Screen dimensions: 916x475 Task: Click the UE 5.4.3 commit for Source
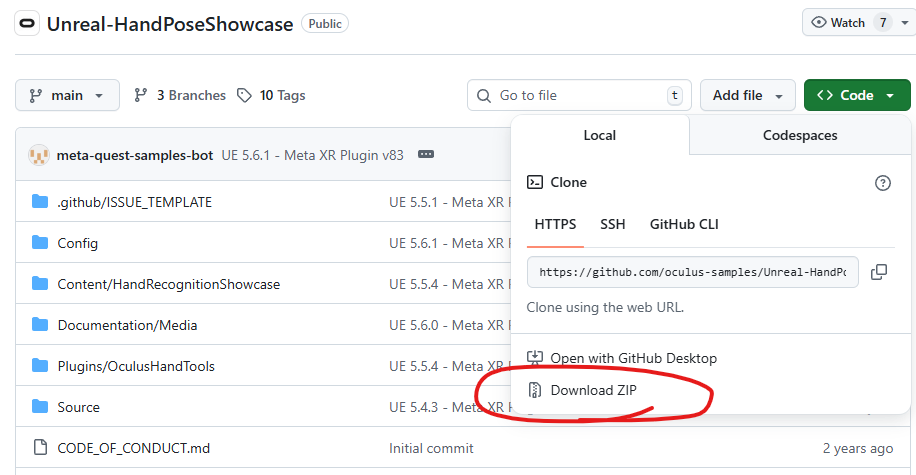pos(450,407)
